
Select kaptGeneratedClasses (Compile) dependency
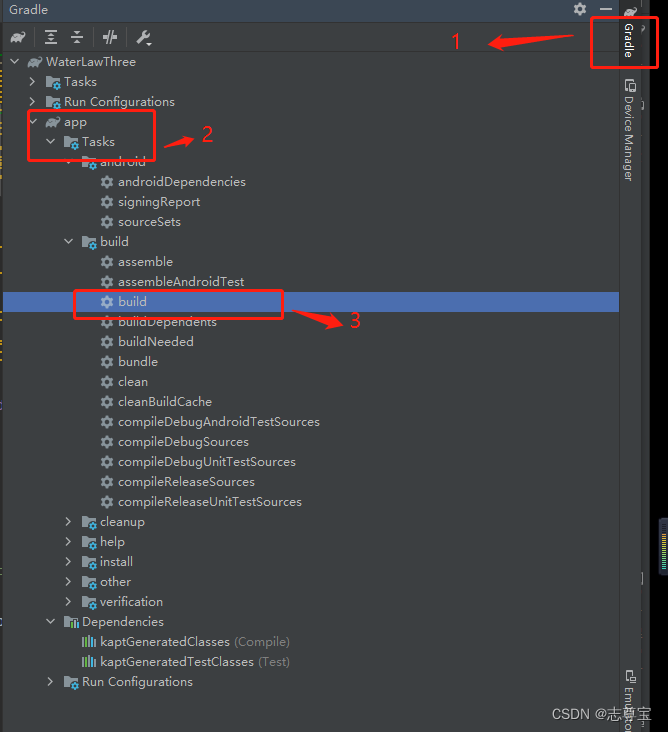click(x=195, y=642)
